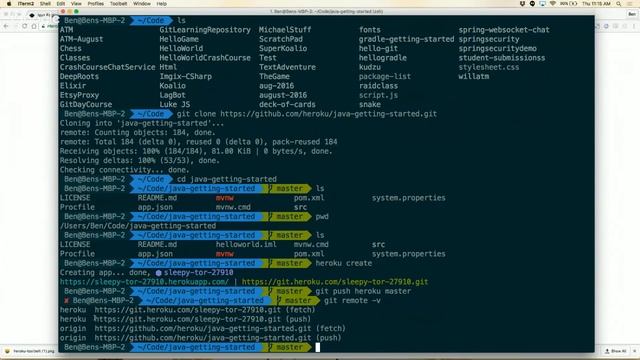The height and width of the screenshot is (360, 640).
Task: Close the browser download bar with the X
Action: tap(634, 351)
